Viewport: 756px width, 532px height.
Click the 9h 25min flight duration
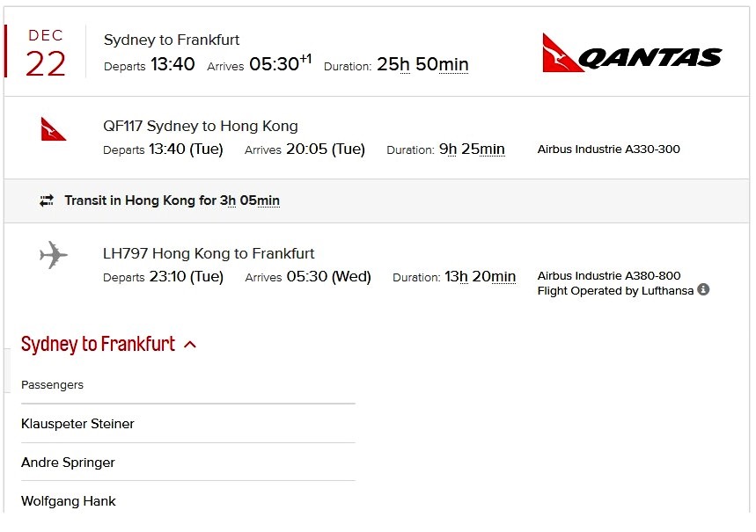click(472, 149)
